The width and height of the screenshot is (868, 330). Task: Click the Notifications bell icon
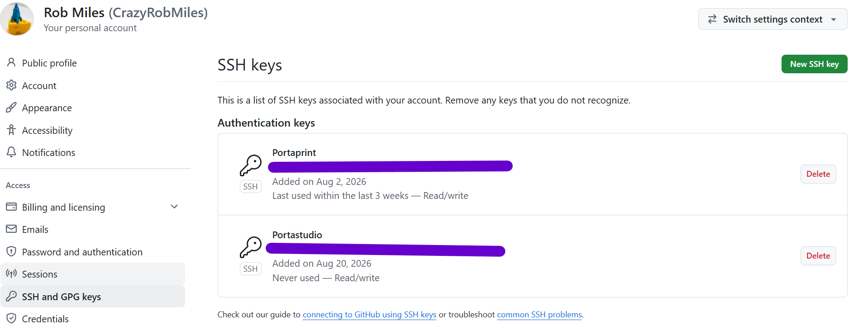pyautogui.click(x=11, y=152)
